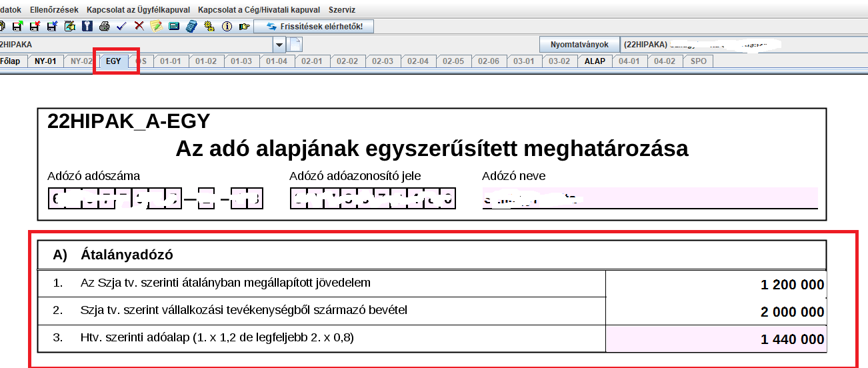Click 'Szja tv. szerint vállalkozási' row label

244,310
